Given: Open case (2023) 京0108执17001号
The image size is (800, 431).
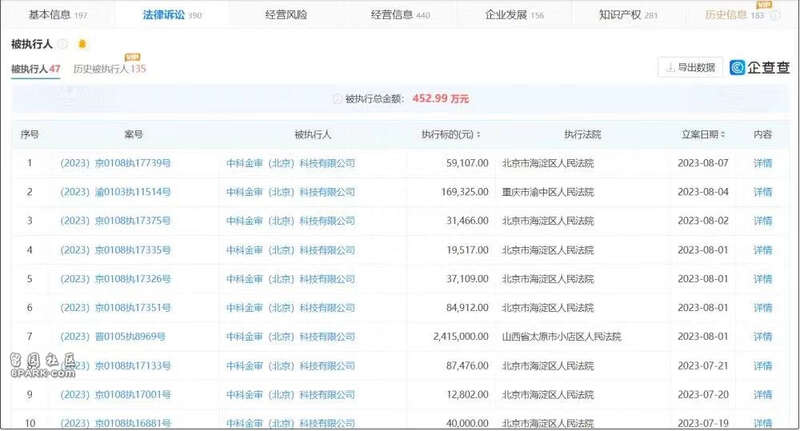Looking at the screenshot, I should click(115, 394).
